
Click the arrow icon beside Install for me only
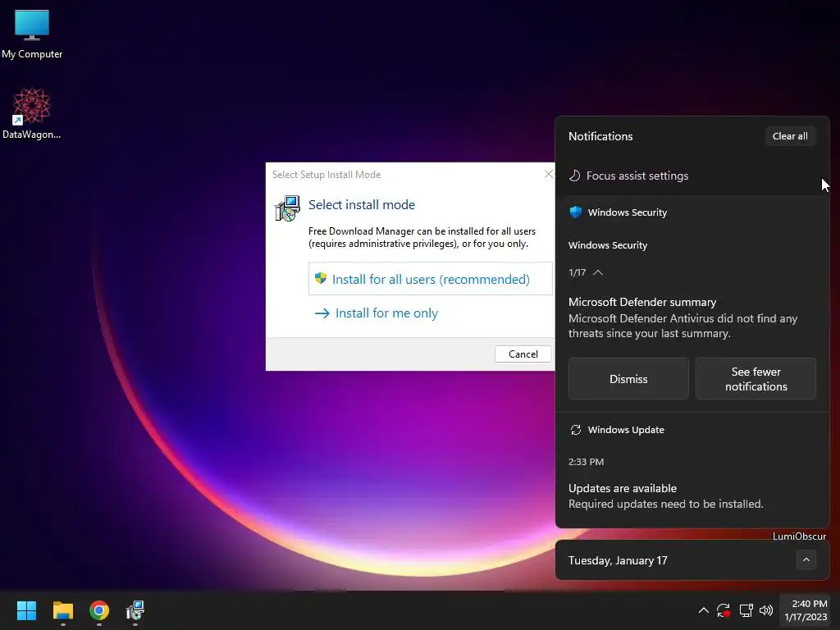click(x=322, y=313)
